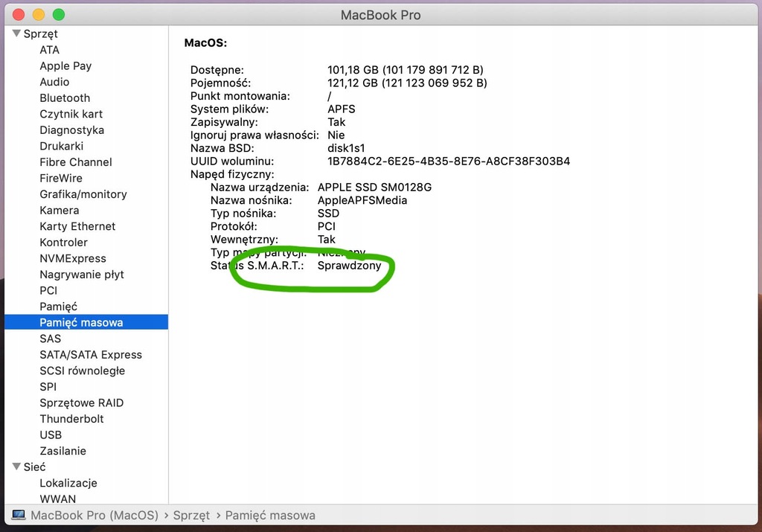Click the Sieć category label

(34, 467)
